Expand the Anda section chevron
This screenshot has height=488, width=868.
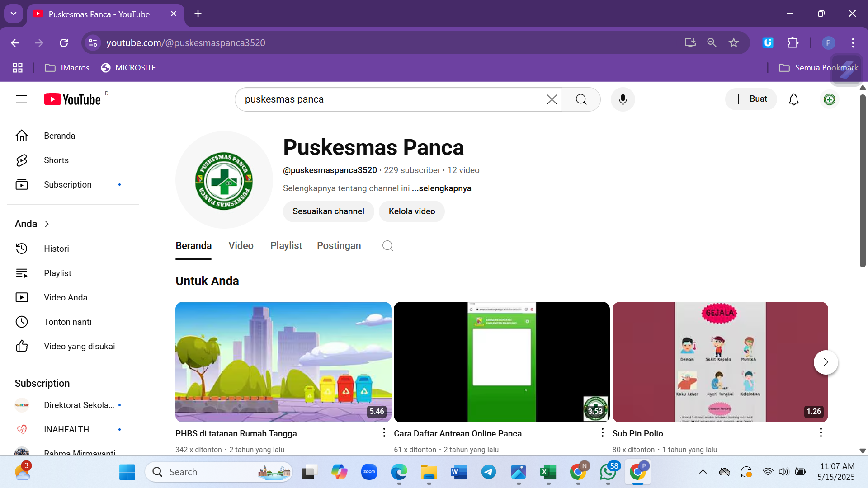click(47, 224)
